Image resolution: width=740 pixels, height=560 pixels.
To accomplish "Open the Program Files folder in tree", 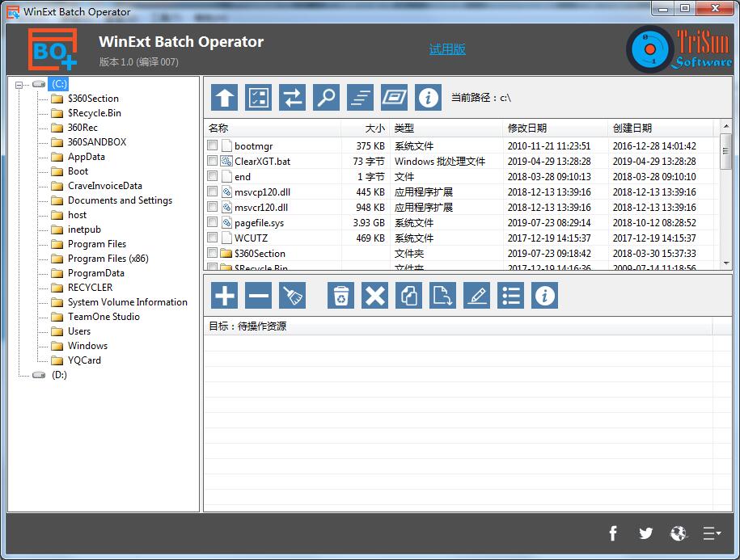I will click(x=97, y=244).
